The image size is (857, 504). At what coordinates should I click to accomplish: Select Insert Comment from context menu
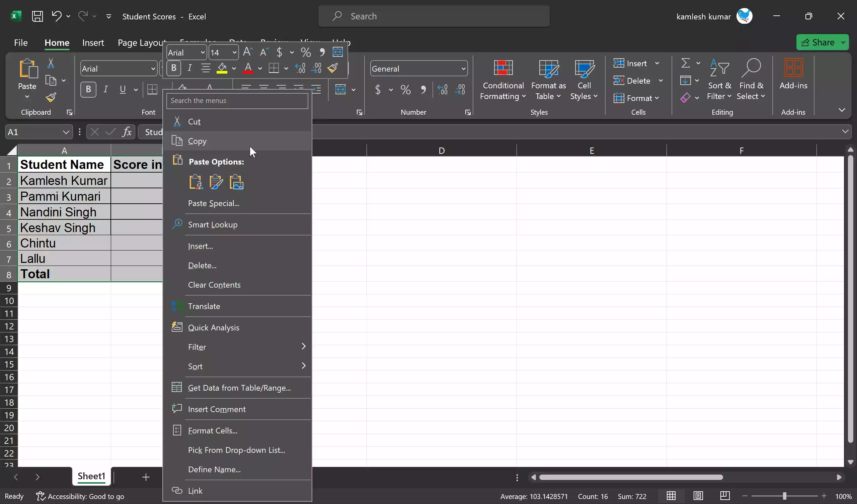[x=217, y=409]
